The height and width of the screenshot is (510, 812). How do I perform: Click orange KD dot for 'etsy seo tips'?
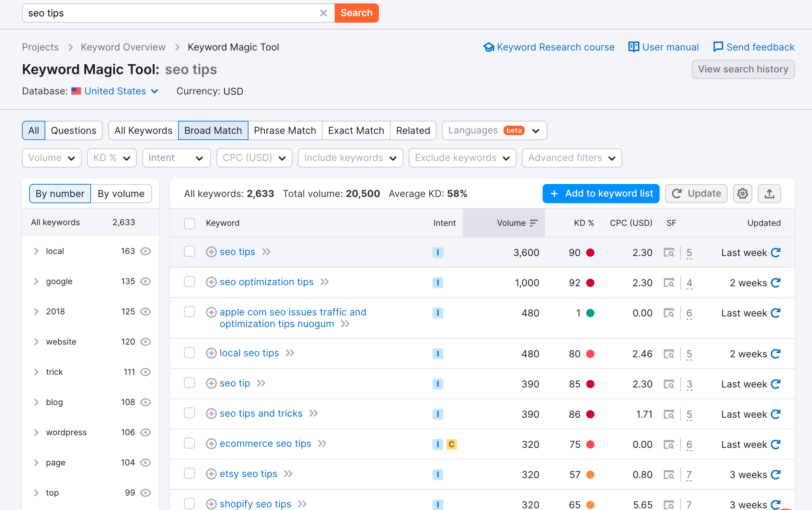pyautogui.click(x=590, y=475)
